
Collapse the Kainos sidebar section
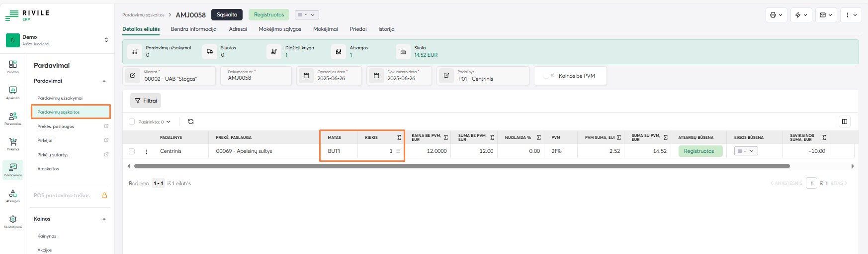tap(104, 219)
